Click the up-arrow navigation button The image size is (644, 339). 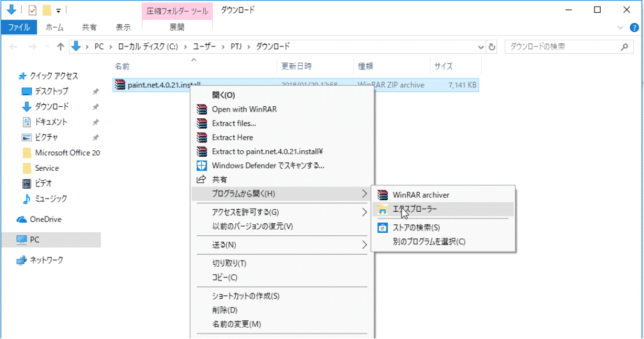click(x=61, y=47)
